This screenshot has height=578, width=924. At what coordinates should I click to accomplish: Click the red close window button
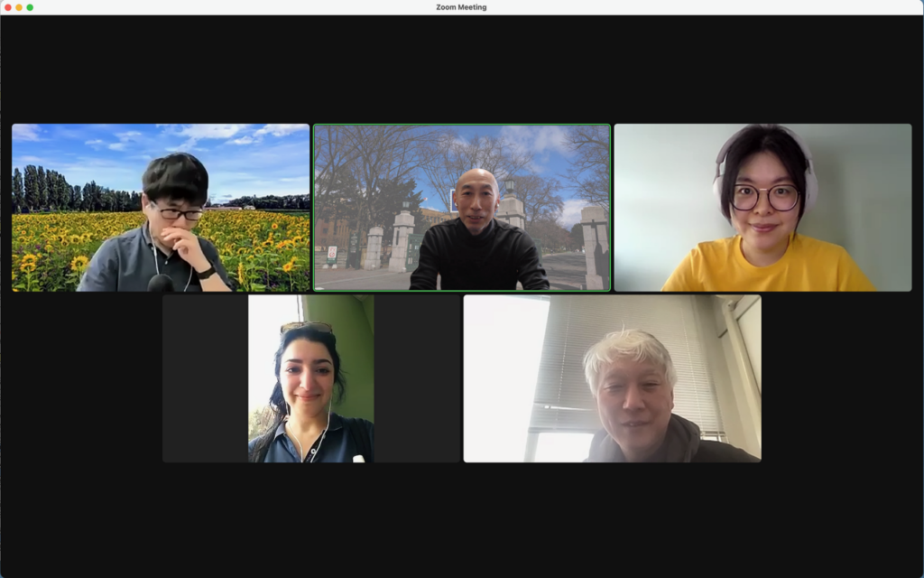7,7
